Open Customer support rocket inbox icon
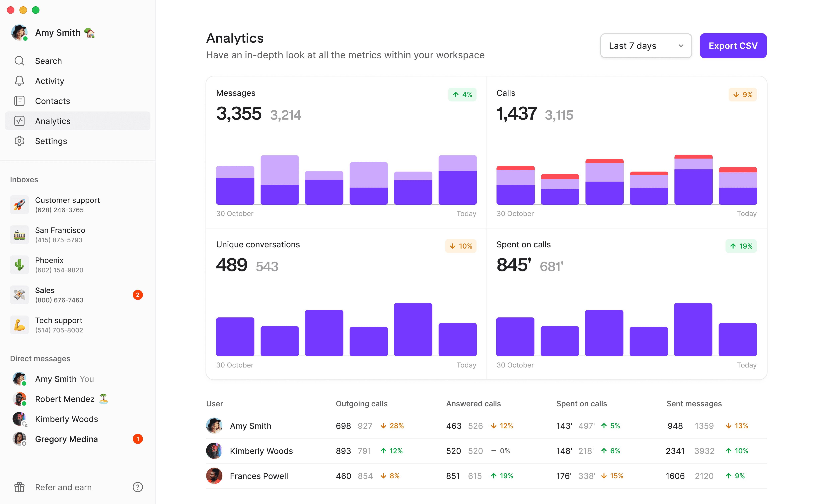 19,205
